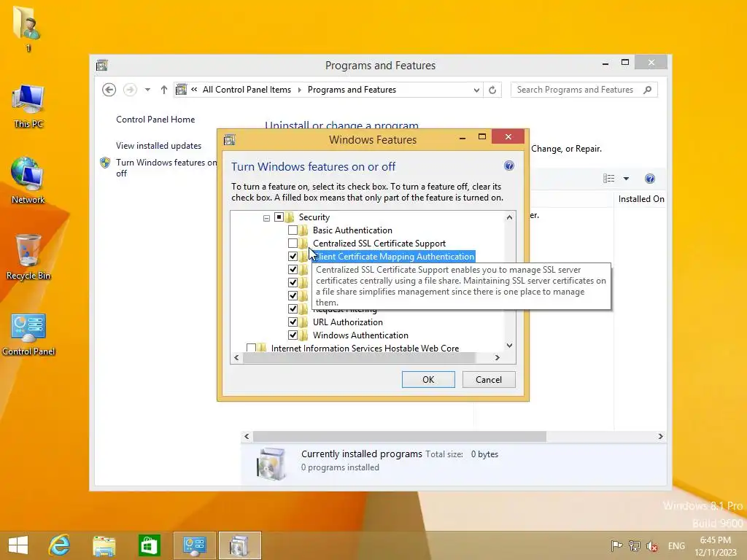Enable Centralized SSL Certificate Support checkbox

click(293, 244)
